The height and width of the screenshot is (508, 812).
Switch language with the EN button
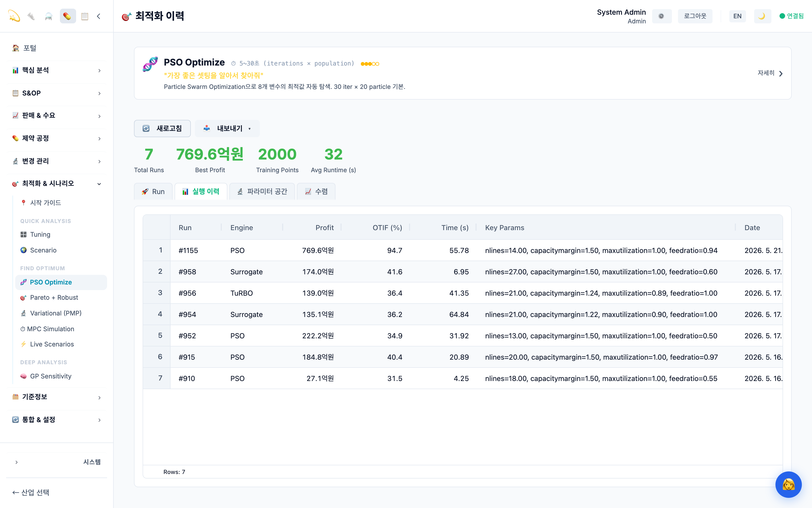(x=737, y=16)
